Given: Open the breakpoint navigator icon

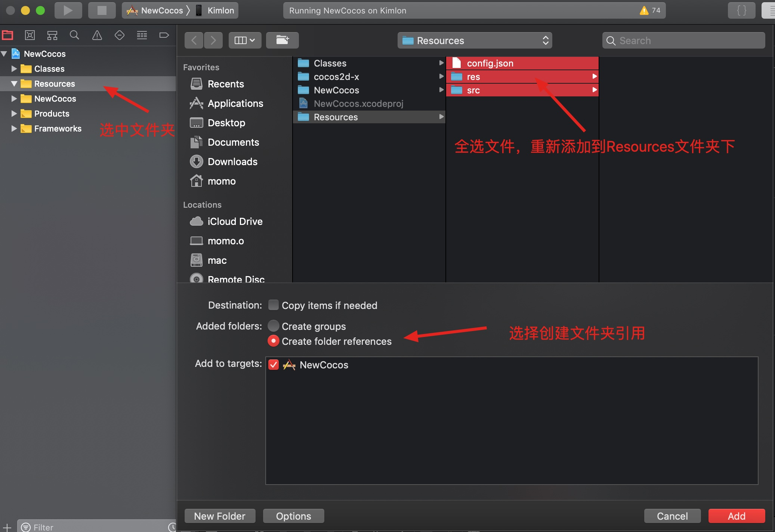Looking at the screenshot, I should [x=164, y=35].
